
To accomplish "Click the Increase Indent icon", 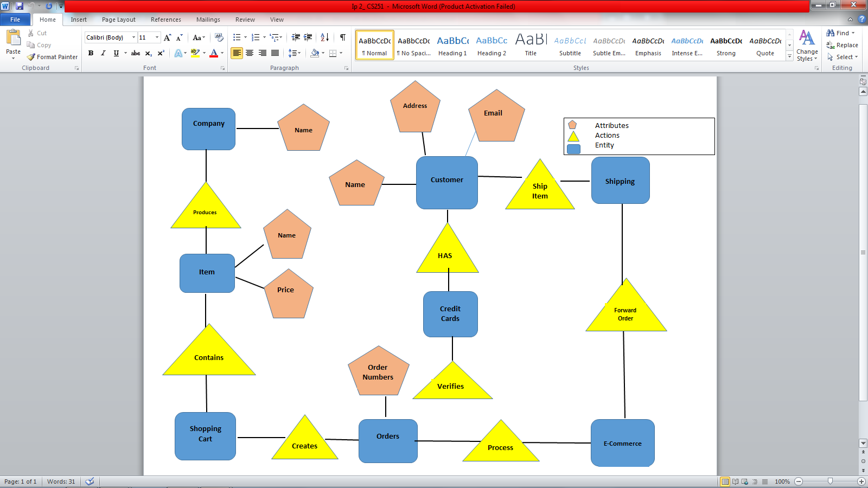I will click(308, 37).
